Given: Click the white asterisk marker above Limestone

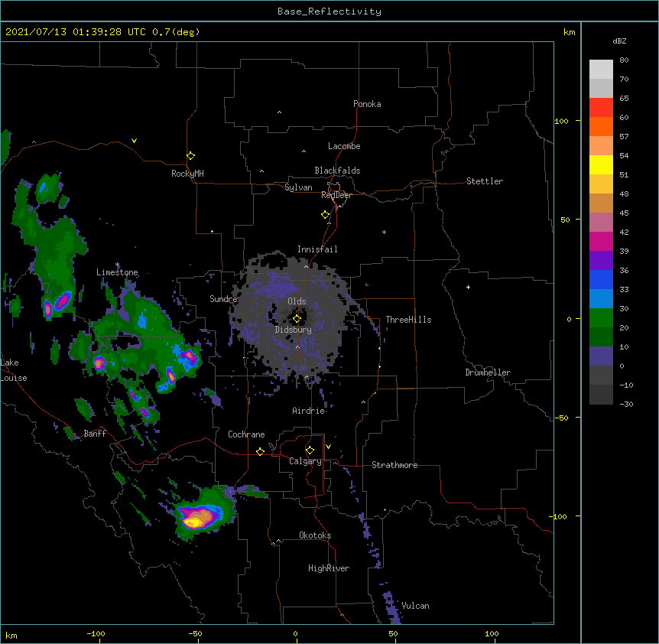Looking at the screenshot, I should pyautogui.click(x=117, y=265).
